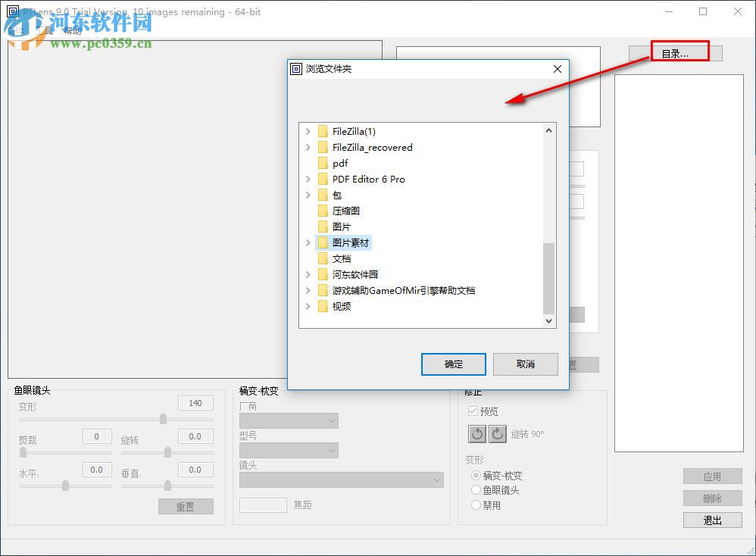Click the FileZilla(1) folder icon
Image resolution: width=756 pixels, height=556 pixels.
[x=323, y=131]
